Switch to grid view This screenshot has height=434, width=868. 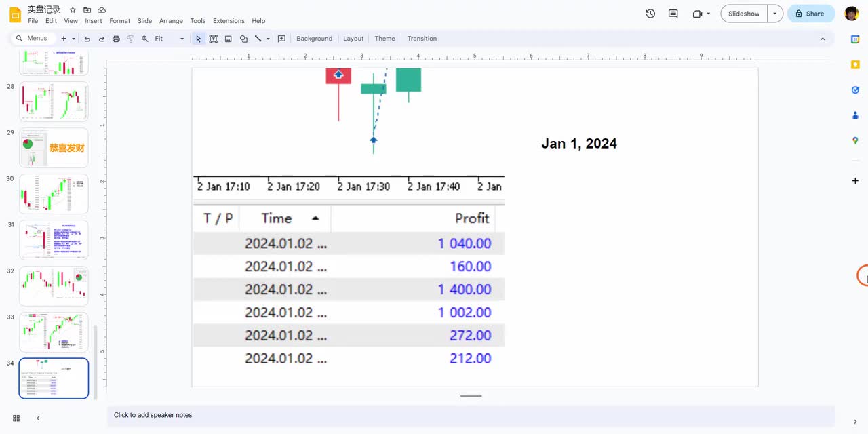click(16, 418)
